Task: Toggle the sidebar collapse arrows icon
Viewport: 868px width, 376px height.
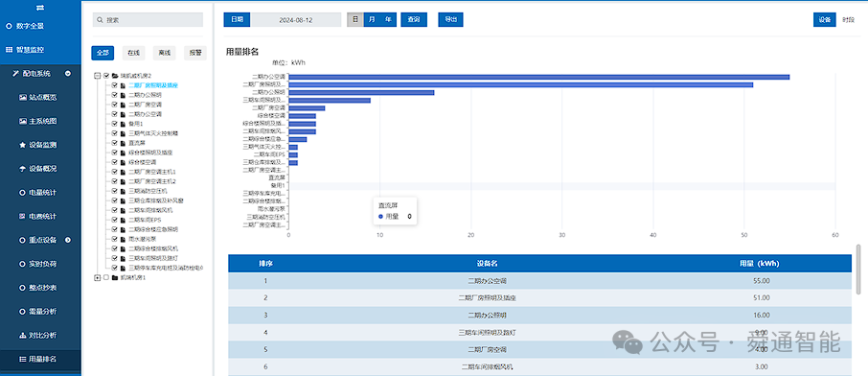Action: tap(40, 8)
